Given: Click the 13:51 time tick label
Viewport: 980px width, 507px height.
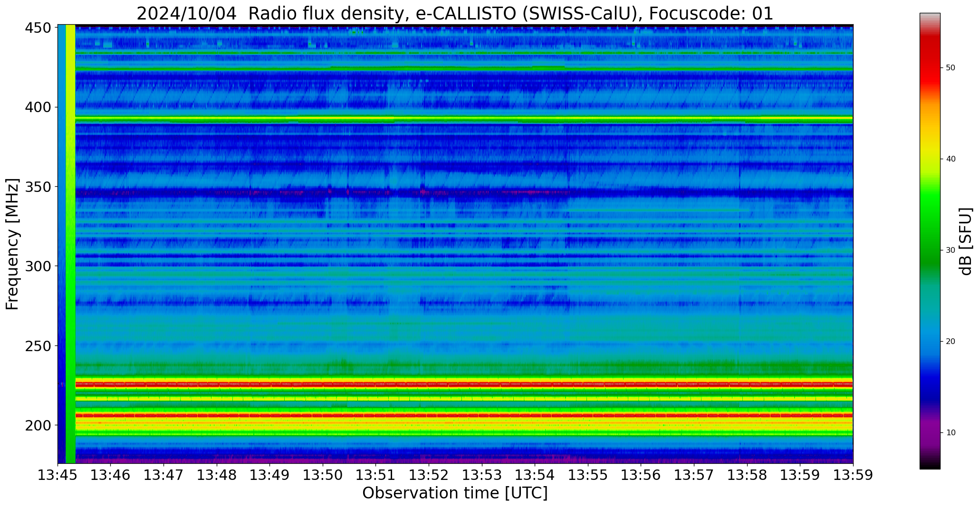Looking at the screenshot, I should 376,475.
